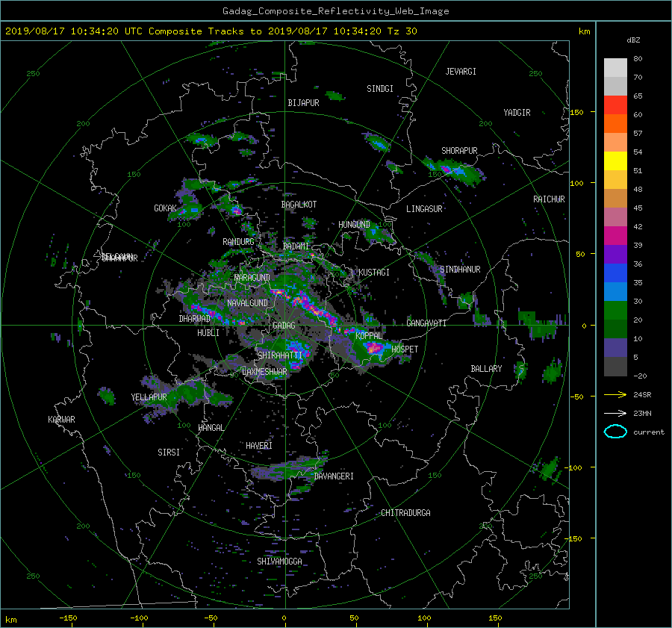Click the Gadag_Composite_Reflectivity_Web_Image title

[x=335, y=11]
